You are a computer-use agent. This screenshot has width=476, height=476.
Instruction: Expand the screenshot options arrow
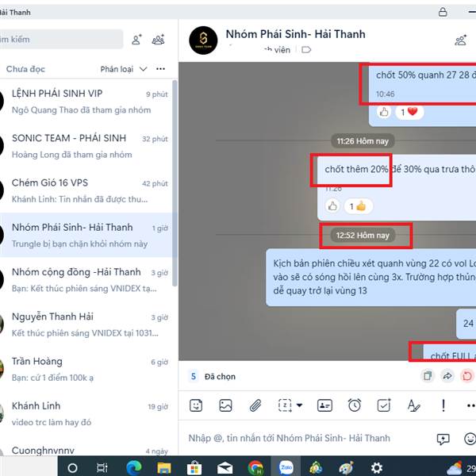299,405
